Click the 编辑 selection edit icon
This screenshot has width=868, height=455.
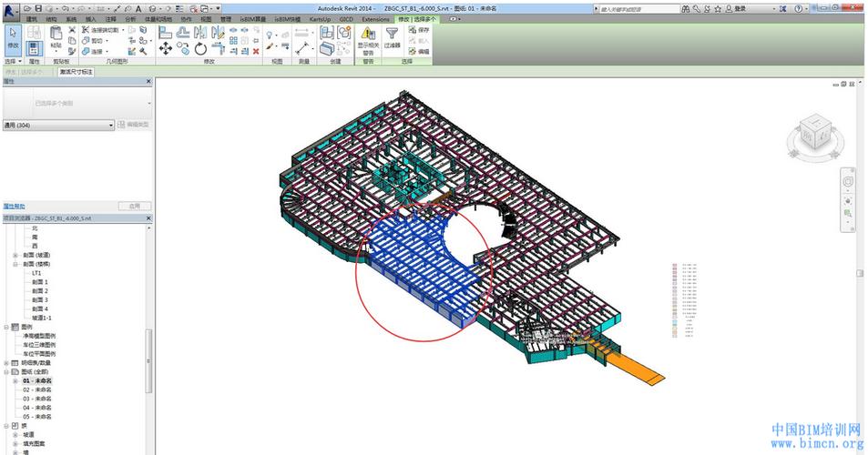point(419,51)
